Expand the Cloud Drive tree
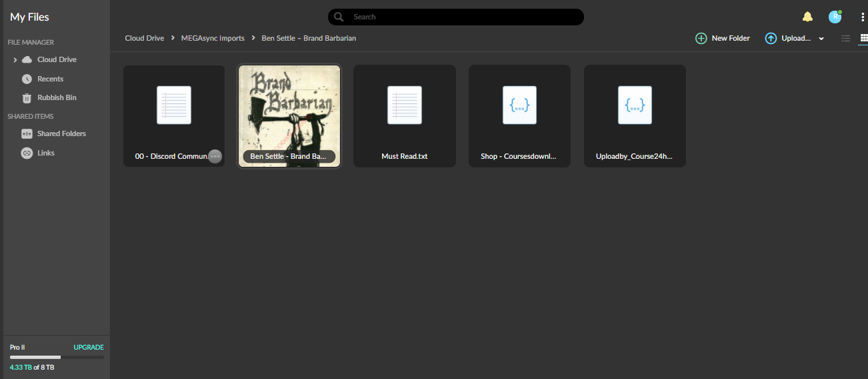Image resolution: width=868 pixels, height=379 pixels. click(15, 60)
